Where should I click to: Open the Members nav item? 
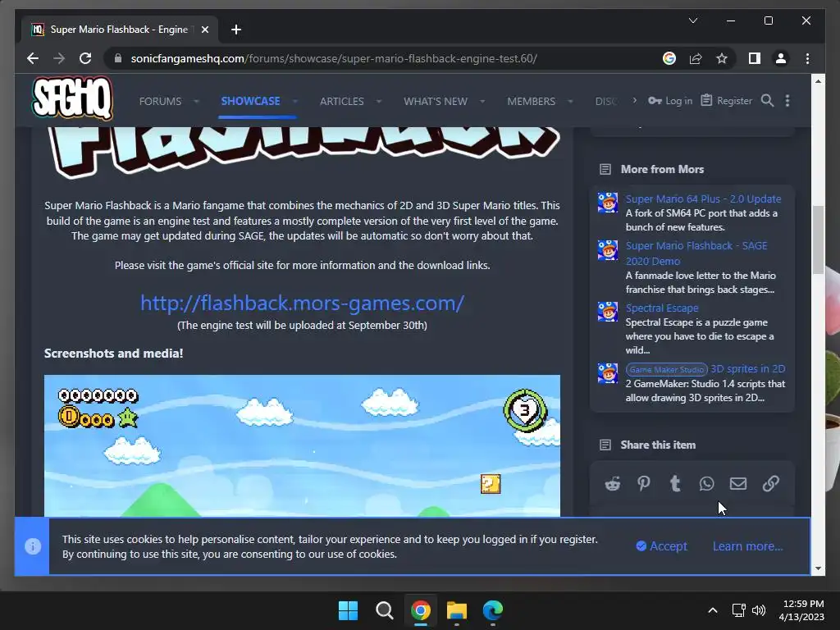[x=531, y=101]
